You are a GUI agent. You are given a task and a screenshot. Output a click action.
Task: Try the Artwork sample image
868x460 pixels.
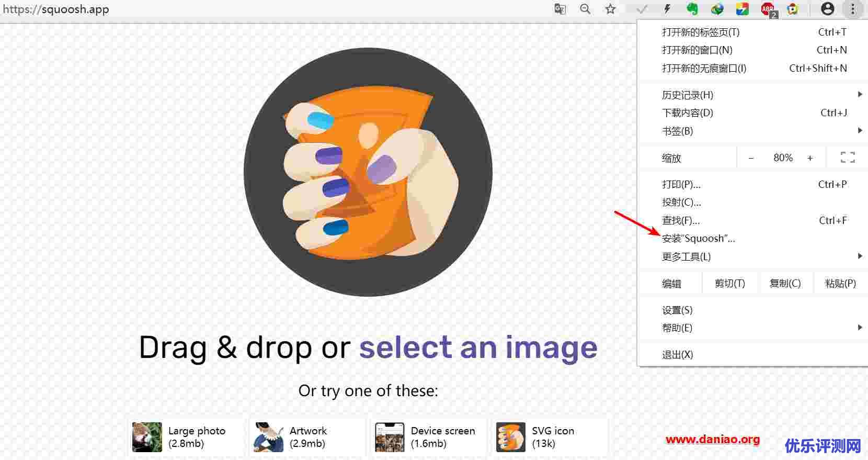pos(307,437)
